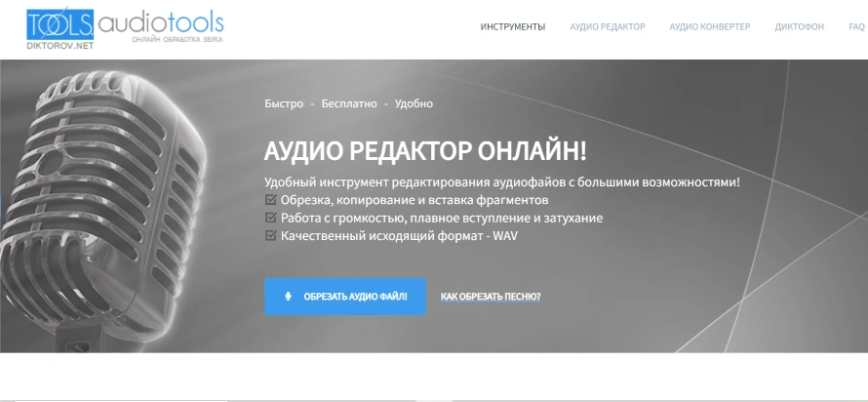The height and width of the screenshot is (402, 868).
Task: Click checkmark icon beside Качественный исходящий формат
Action: click(271, 235)
